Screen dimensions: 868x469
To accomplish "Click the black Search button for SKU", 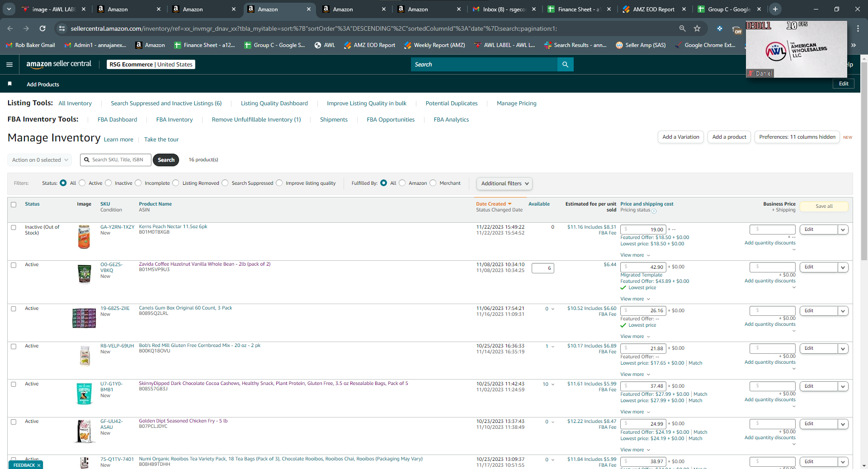I will click(x=166, y=160).
